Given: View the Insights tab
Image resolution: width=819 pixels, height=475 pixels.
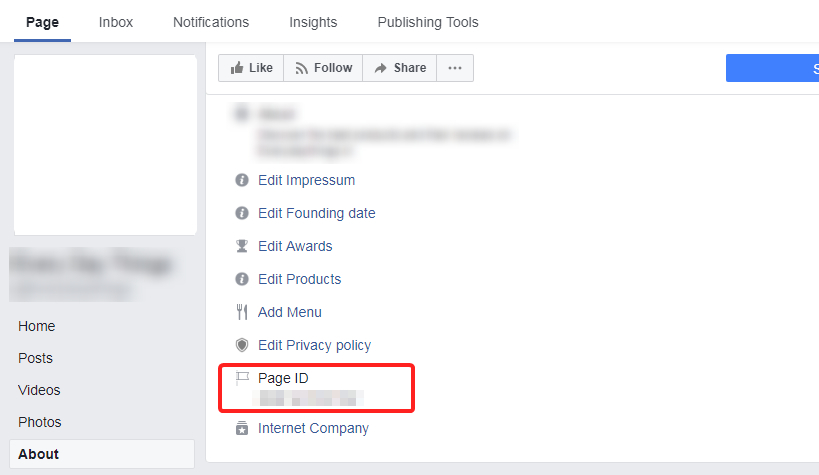Looking at the screenshot, I should [313, 22].
